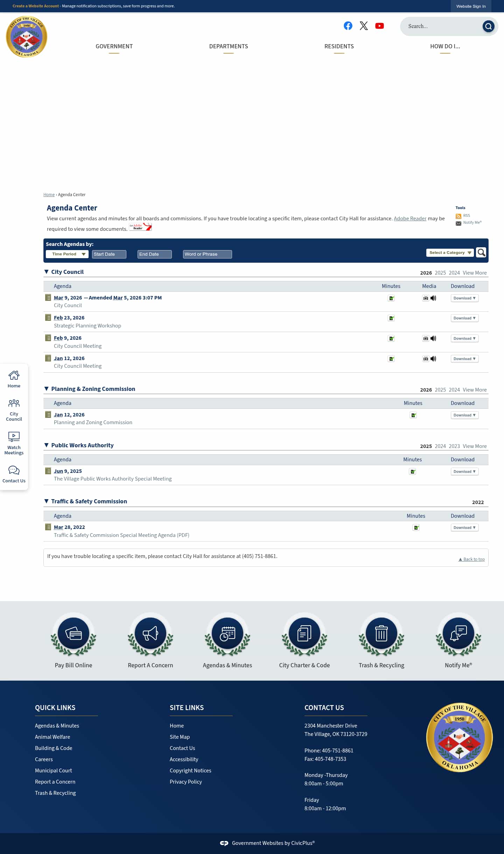
Task: Open the Facebook icon link
Action: 348,26
